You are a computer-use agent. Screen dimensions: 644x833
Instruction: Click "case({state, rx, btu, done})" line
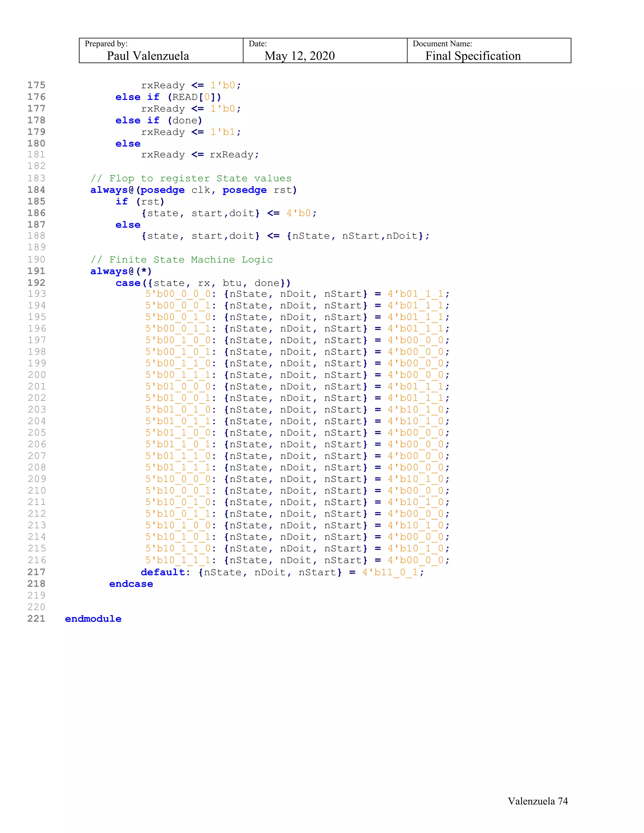(x=203, y=283)
